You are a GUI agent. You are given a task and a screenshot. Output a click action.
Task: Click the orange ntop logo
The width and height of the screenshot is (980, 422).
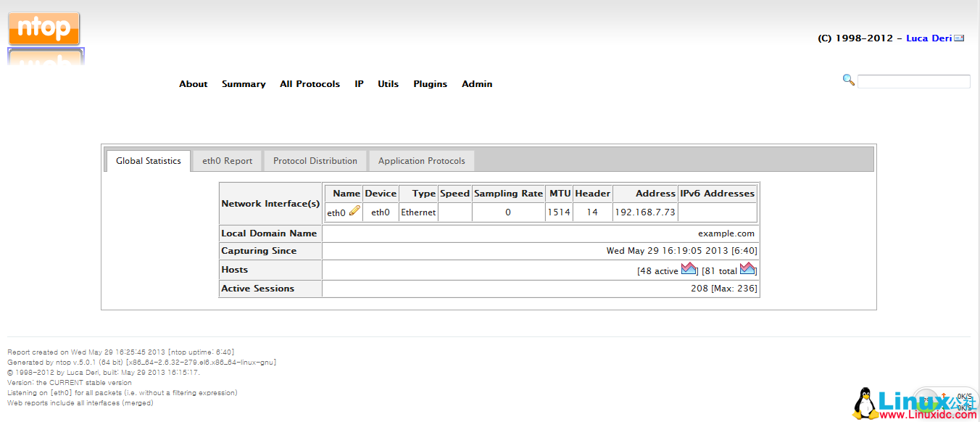pyautogui.click(x=44, y=29)
